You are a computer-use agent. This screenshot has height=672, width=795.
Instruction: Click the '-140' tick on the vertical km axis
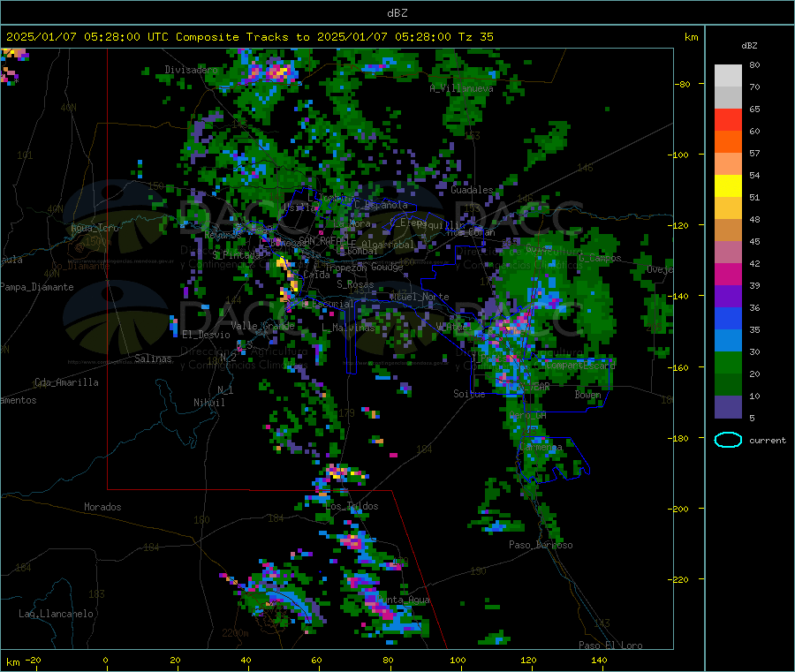(x=678, y=297)
